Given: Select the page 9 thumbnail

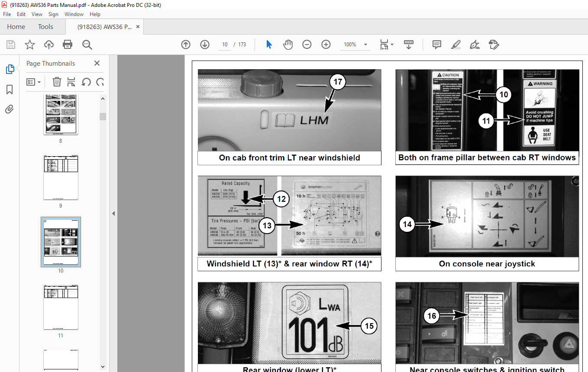Looking at the screenshot, I should [61, 177].
